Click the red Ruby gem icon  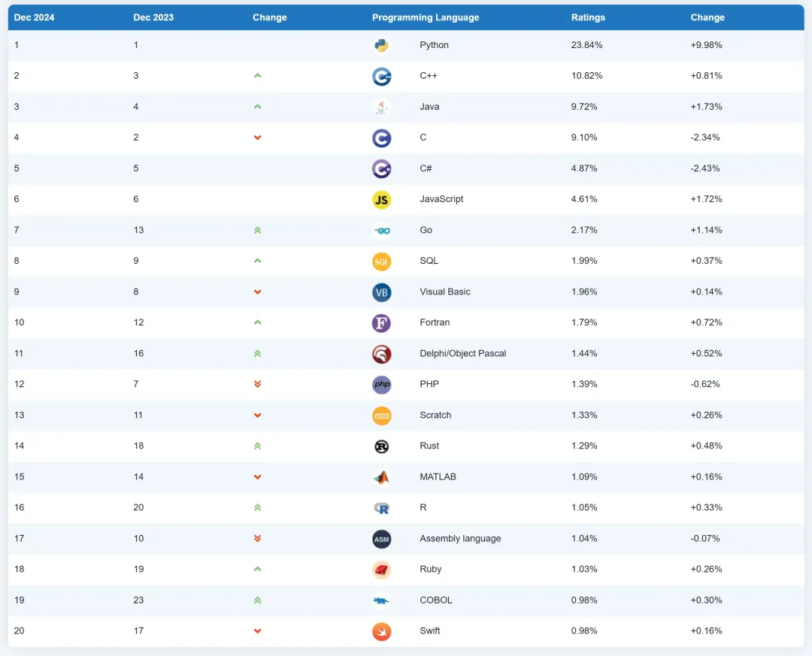tap(381, 569)
